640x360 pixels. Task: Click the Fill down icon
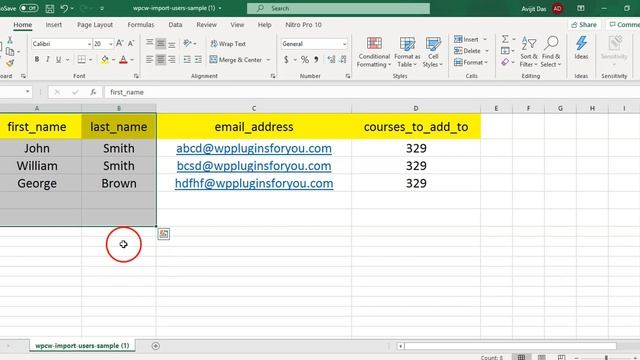click(x=505, y=51)
